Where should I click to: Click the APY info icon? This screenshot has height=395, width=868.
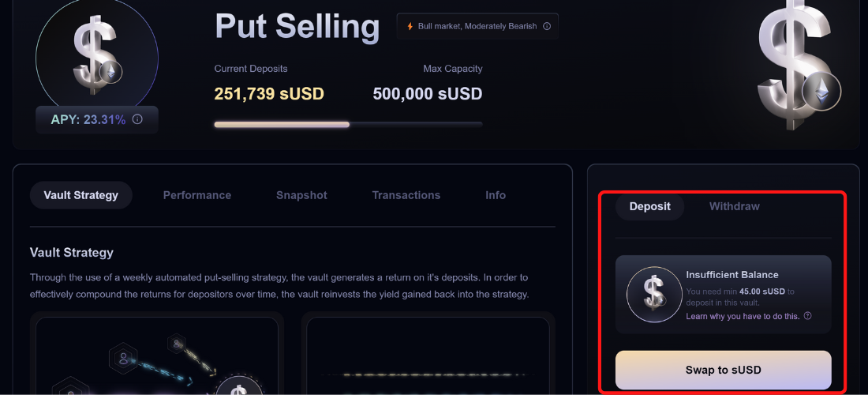(137, 119)
